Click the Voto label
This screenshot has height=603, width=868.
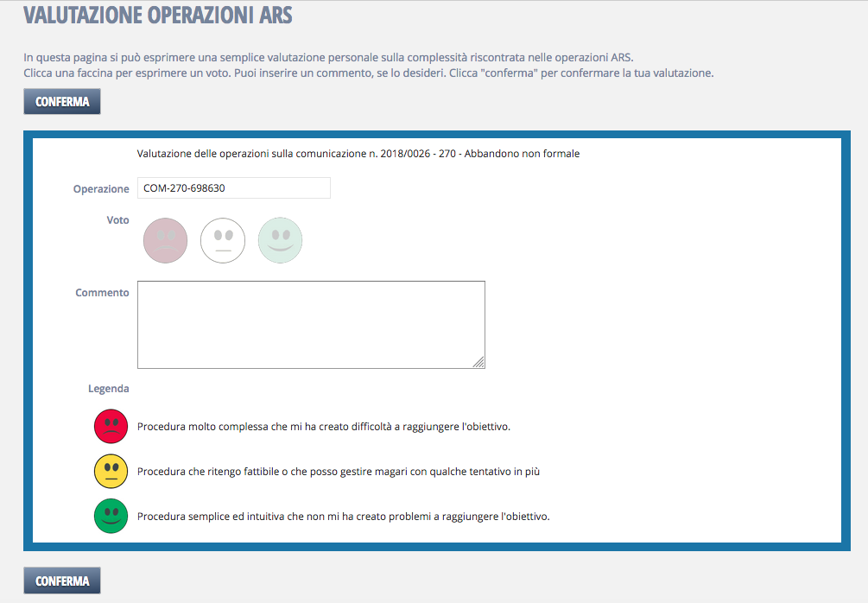click(117, 220)
